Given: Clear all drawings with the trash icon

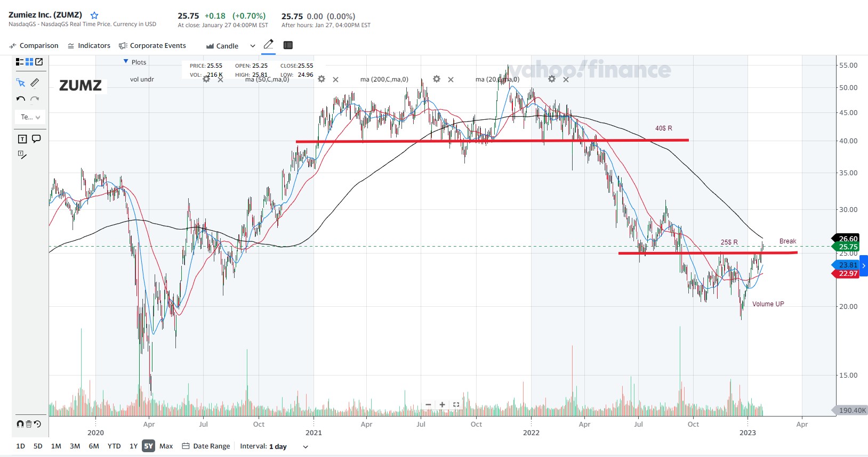Looking at the screenshot, I should point(29,424).
